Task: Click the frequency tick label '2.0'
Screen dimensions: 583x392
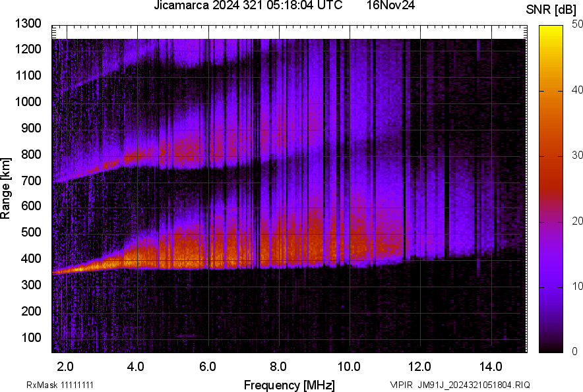Action: [65, 366]
